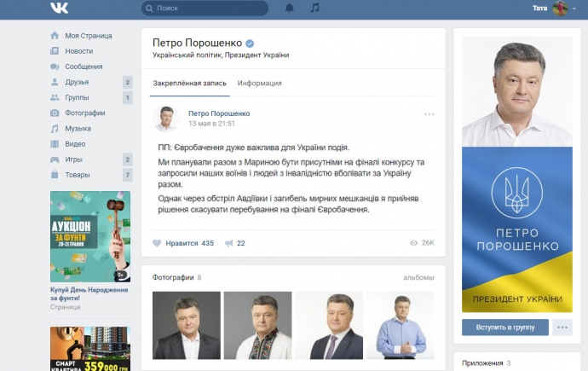
Task: Click the share megaphone icon on post
Action: (228, 243)
